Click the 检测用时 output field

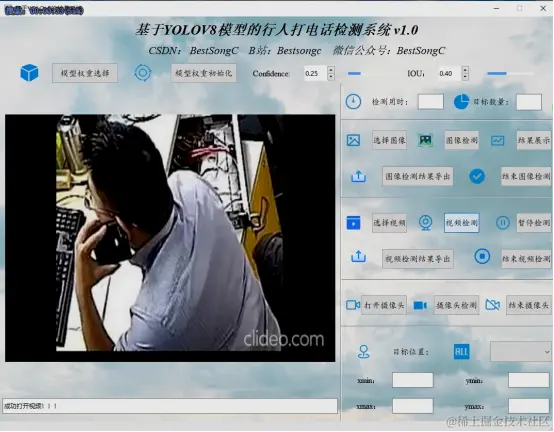tap(431, 102)
